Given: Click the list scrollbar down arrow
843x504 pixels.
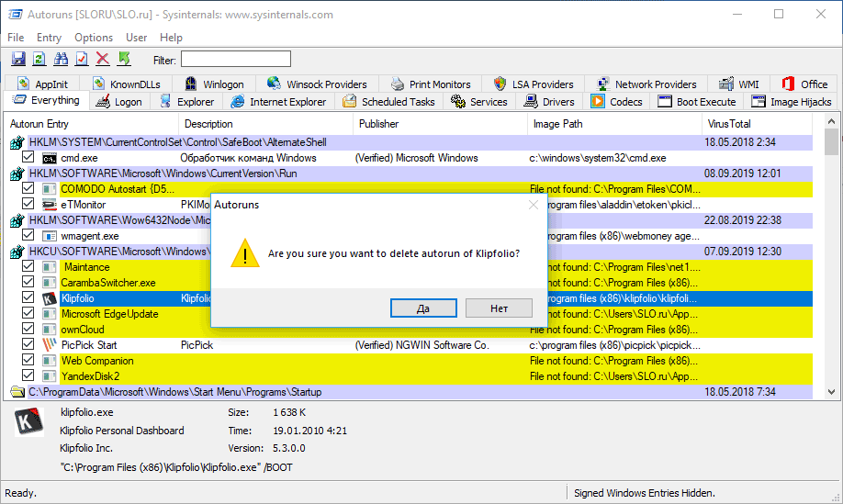Looking at the screenshot, I should click(x=831, y=392).
